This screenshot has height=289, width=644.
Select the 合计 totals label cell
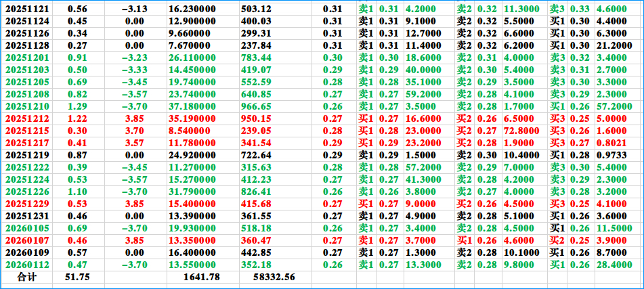click(x=26, y=277)
